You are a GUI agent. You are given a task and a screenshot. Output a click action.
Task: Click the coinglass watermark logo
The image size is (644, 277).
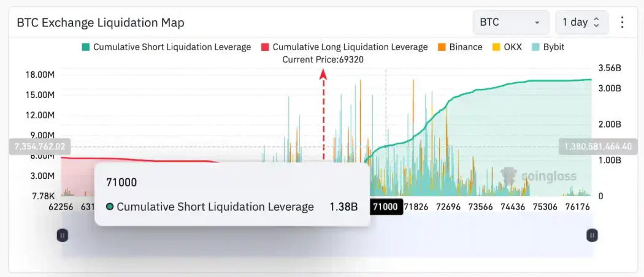click(x=539, y=176)
